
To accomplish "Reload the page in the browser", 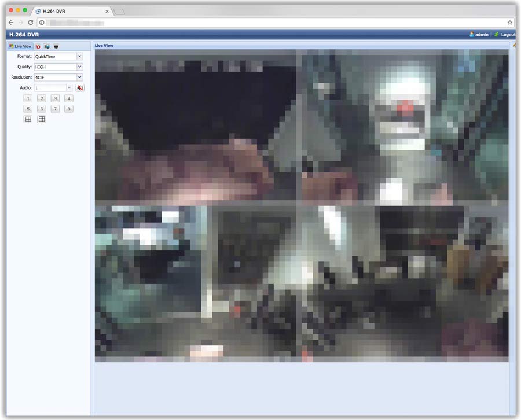I will pos(30,23).
